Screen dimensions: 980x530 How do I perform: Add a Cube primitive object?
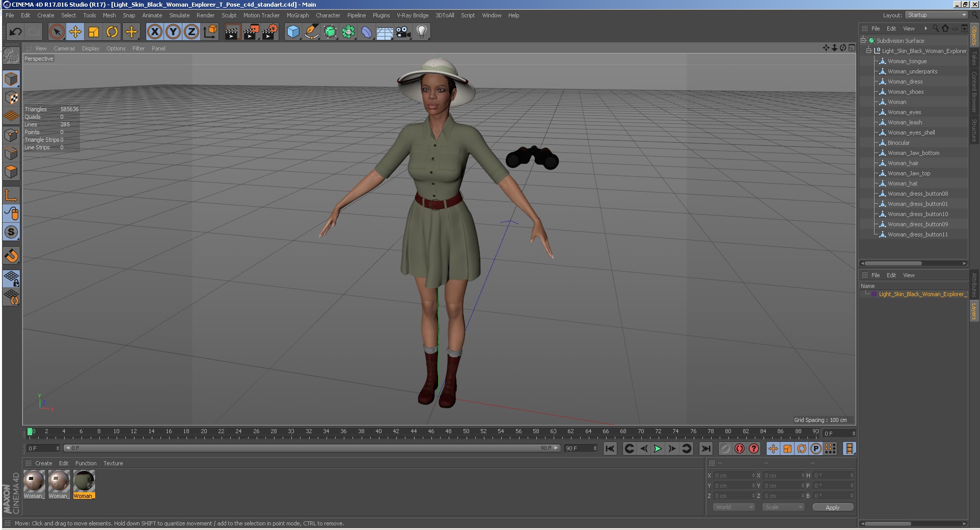[293, 32]
